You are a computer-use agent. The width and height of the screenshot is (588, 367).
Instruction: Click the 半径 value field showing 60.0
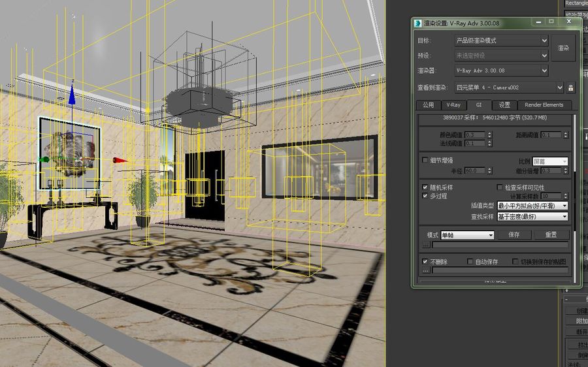[475, 170]
